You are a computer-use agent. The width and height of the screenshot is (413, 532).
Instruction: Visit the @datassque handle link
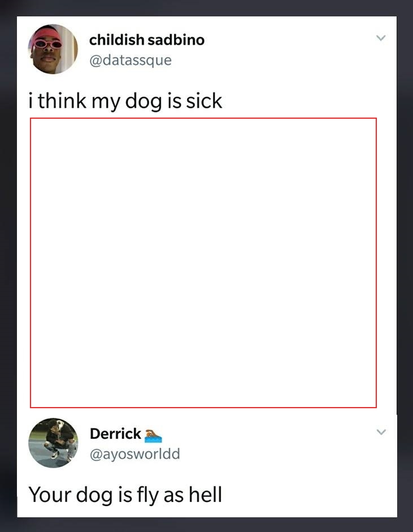(x=131, y=60)
